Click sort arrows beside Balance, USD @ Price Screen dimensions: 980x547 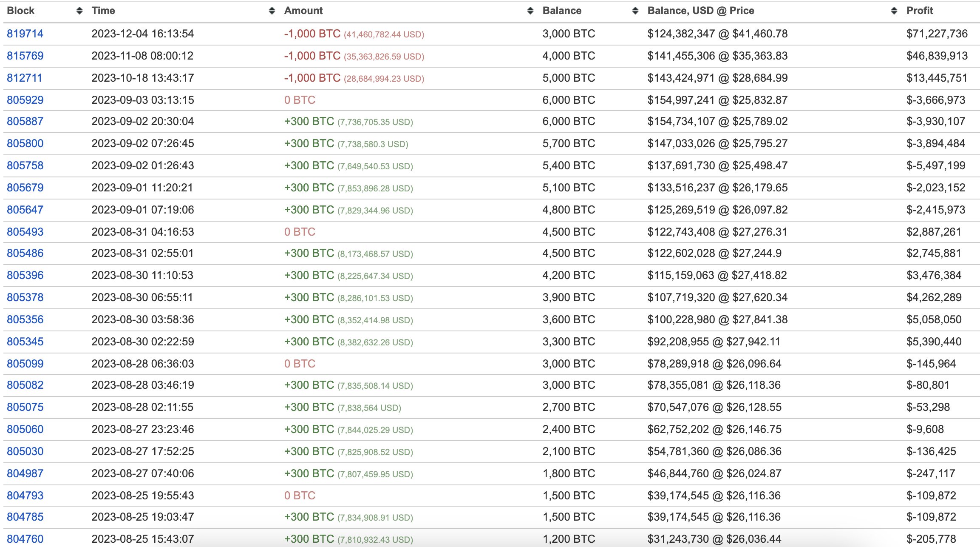pos(894,11)
